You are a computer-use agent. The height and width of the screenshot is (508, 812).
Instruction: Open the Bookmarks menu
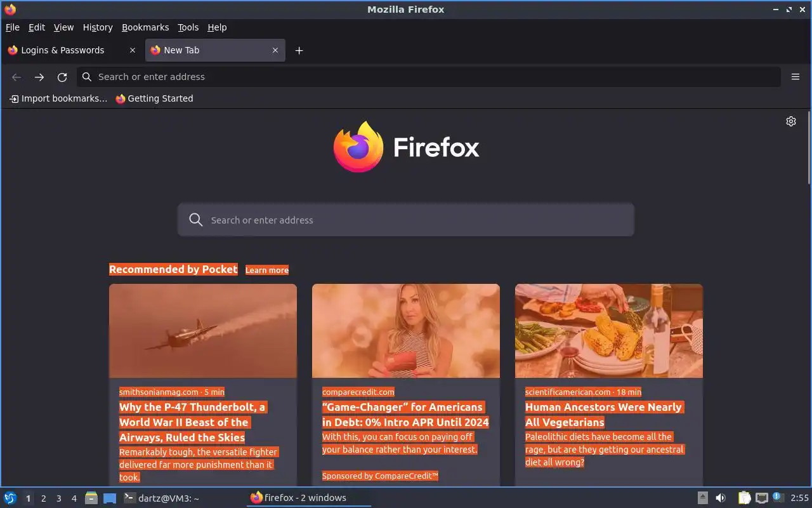pyautogui.click(x=145, y=27)
